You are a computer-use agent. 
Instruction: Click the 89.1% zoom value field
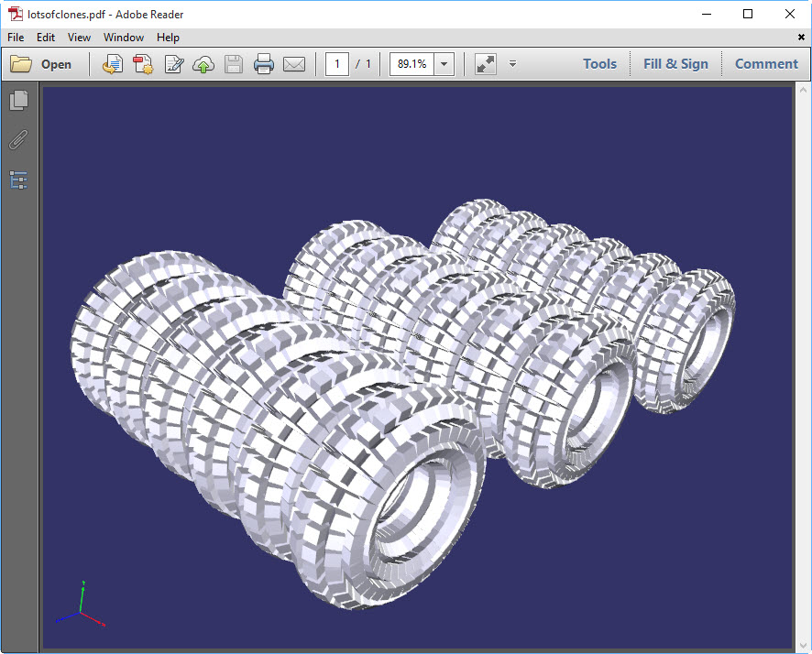[411, 64]
